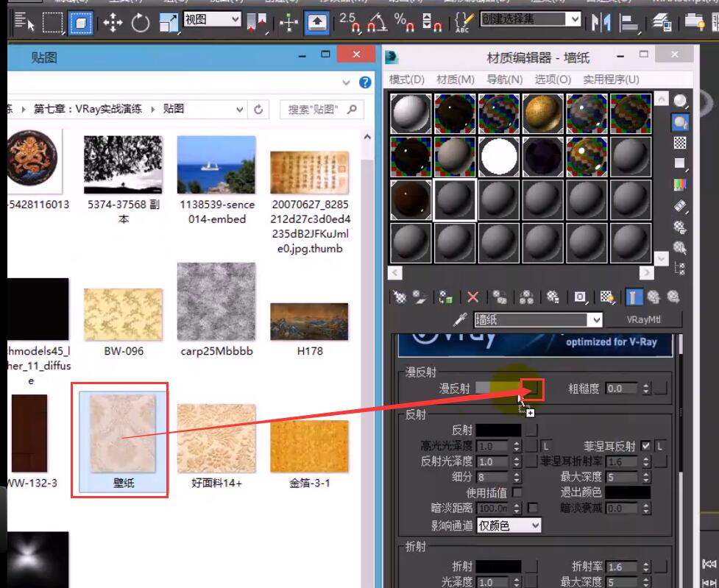This screenshot has height=588, width=719.
Task: Click Get Material icon in material editor
Action: coord(400,297)
